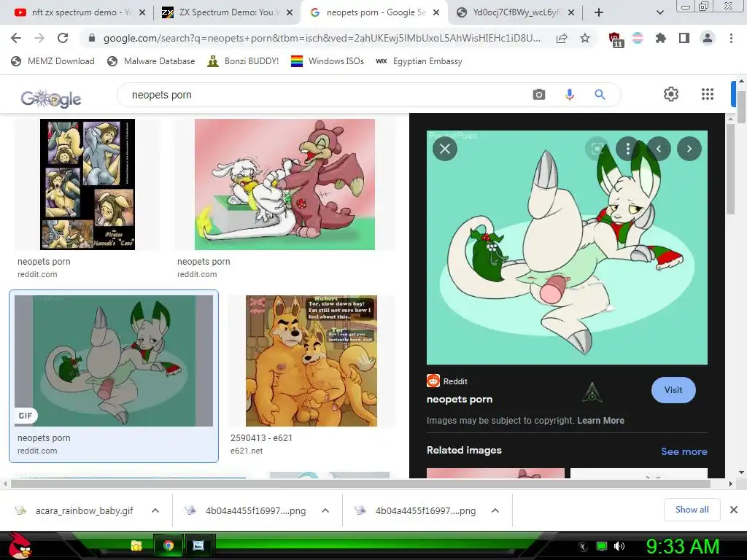Click Show all downloads
The height and width of the screenshot is (560, 747).
coord(692,510)
